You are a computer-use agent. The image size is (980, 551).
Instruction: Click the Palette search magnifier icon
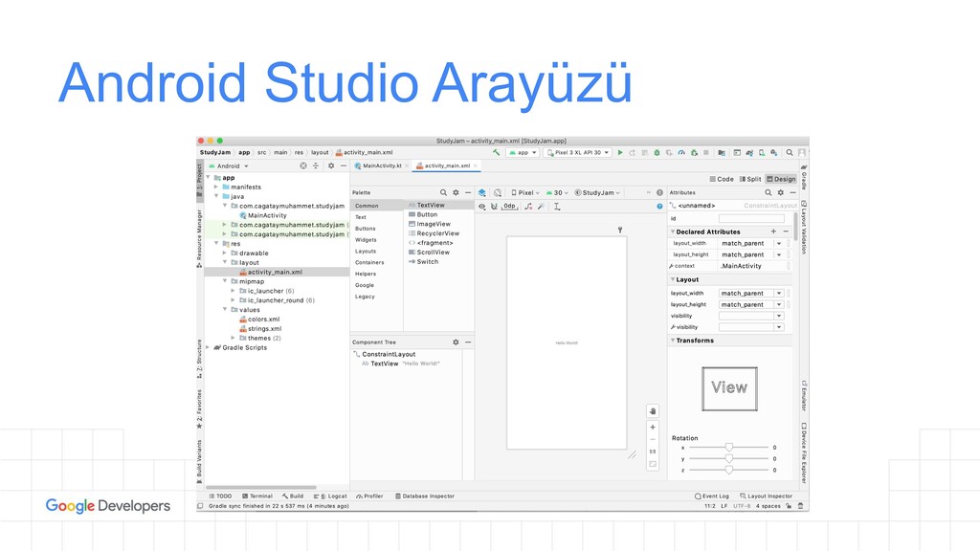pyautogui.click(x=443, y=192)
